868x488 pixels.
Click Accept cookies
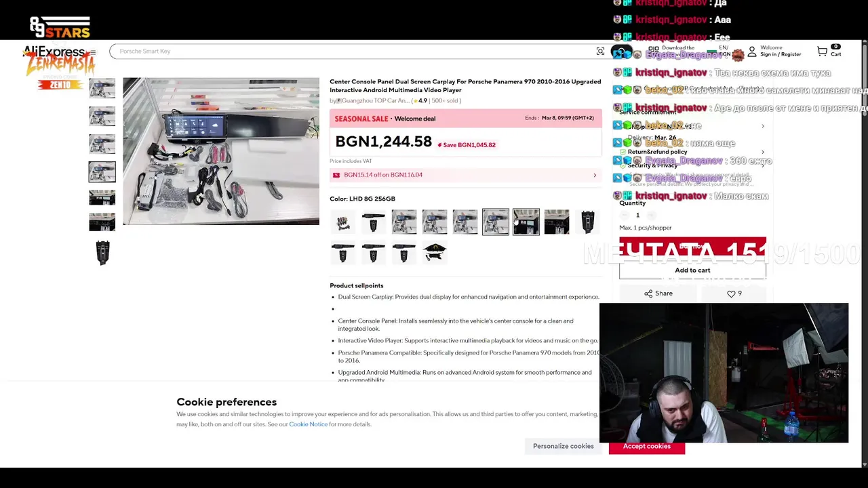click(x=647, y=446)
